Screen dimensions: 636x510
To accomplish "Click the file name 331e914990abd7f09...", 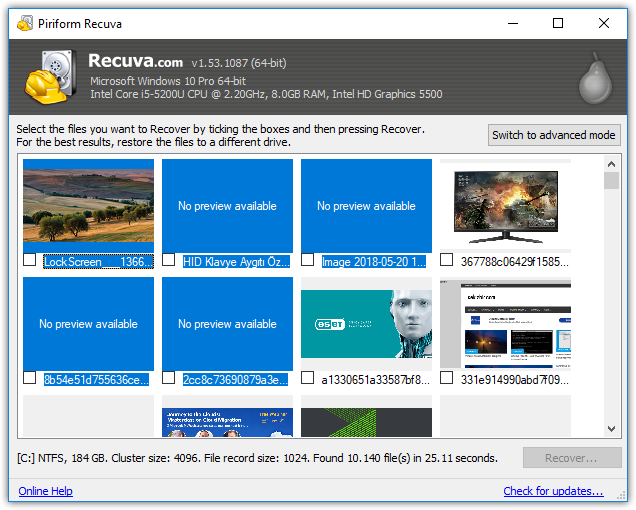I will tap(514, 380).
